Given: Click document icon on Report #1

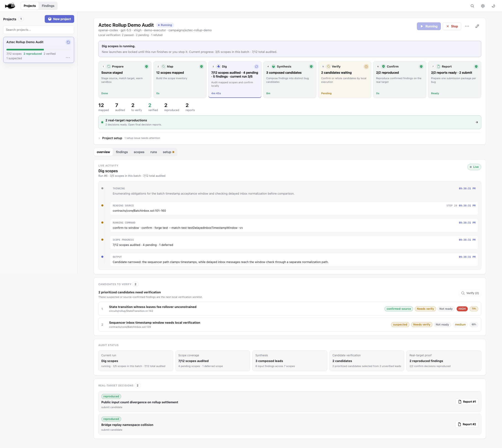Looking at the screenshot, I should 460,401.
